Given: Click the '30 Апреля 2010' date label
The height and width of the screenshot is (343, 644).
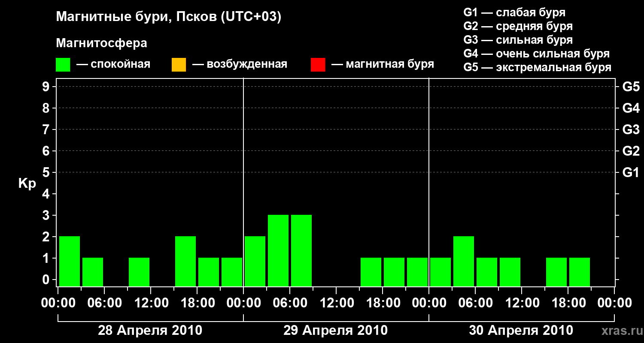Looking at the screenshot, I should [521, 331].
